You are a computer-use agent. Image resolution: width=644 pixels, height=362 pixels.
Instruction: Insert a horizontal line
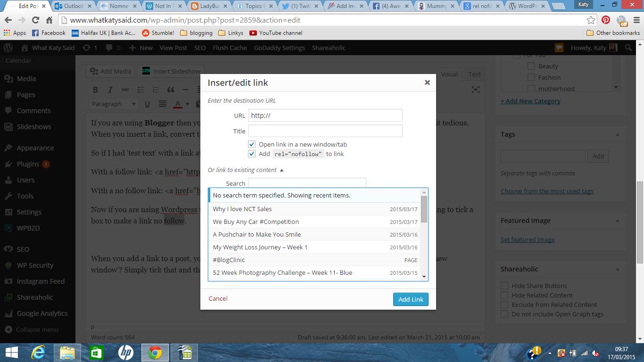click(186, 90)
